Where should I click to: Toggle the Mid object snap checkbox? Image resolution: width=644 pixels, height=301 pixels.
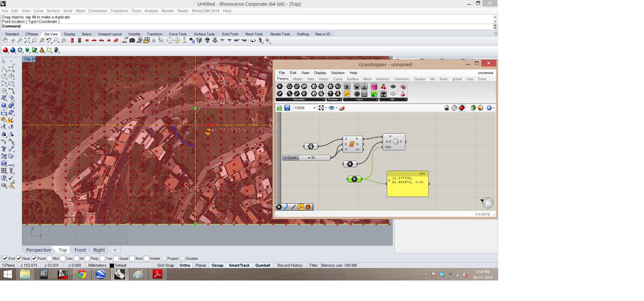pos(50,258)
